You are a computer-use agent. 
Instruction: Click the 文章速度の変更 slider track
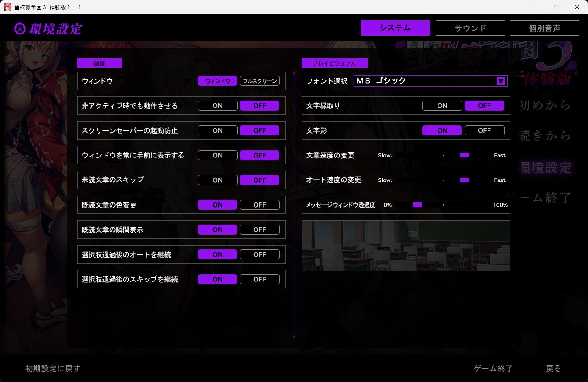pos(443,156)
